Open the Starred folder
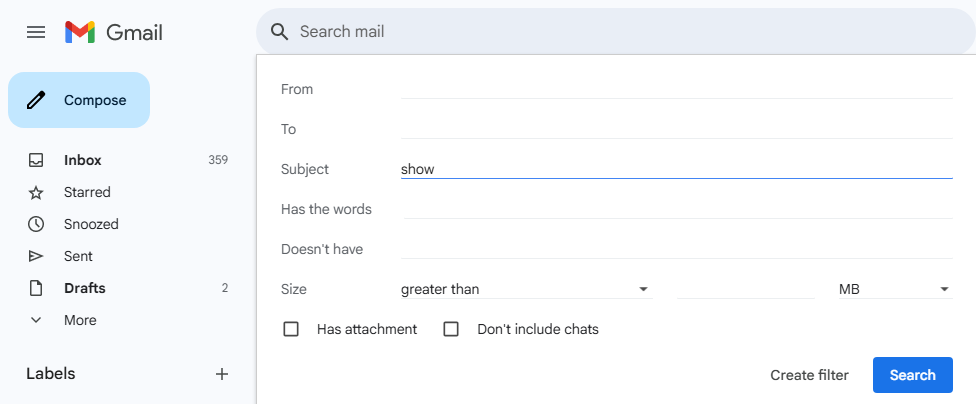Image resolution: width=976 pixels, height=404 pixels. tap(87, 192)
